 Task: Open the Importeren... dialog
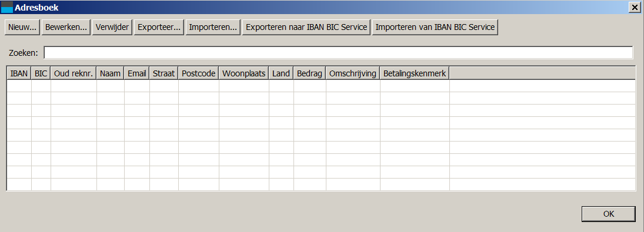pyautogui.click(x=213, y=27)
